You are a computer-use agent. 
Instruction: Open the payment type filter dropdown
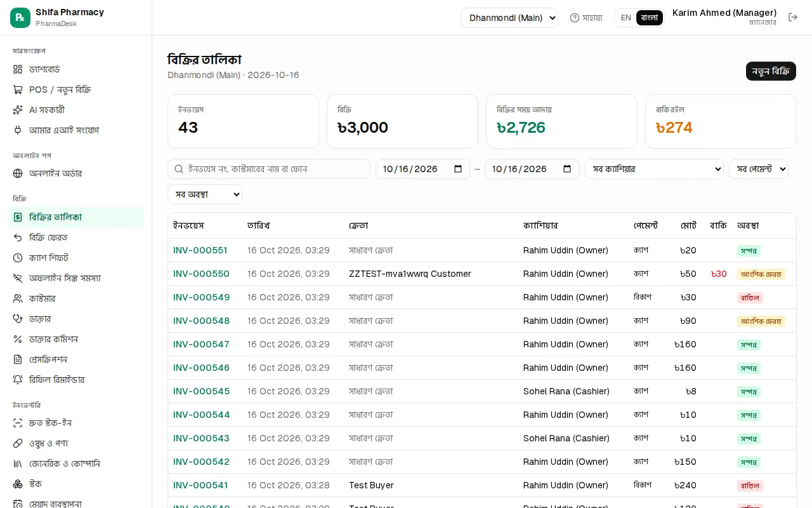(759, 169)
